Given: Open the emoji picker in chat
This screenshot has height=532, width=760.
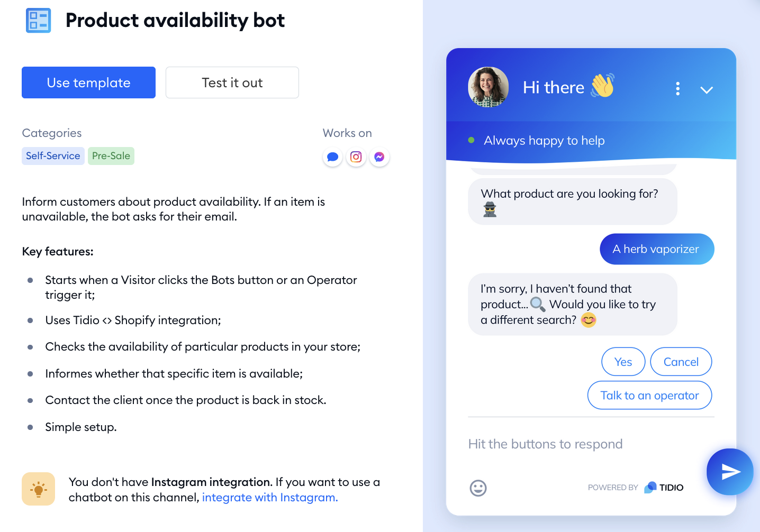Looking at the screenshot, I should click(x=478, y=488).
